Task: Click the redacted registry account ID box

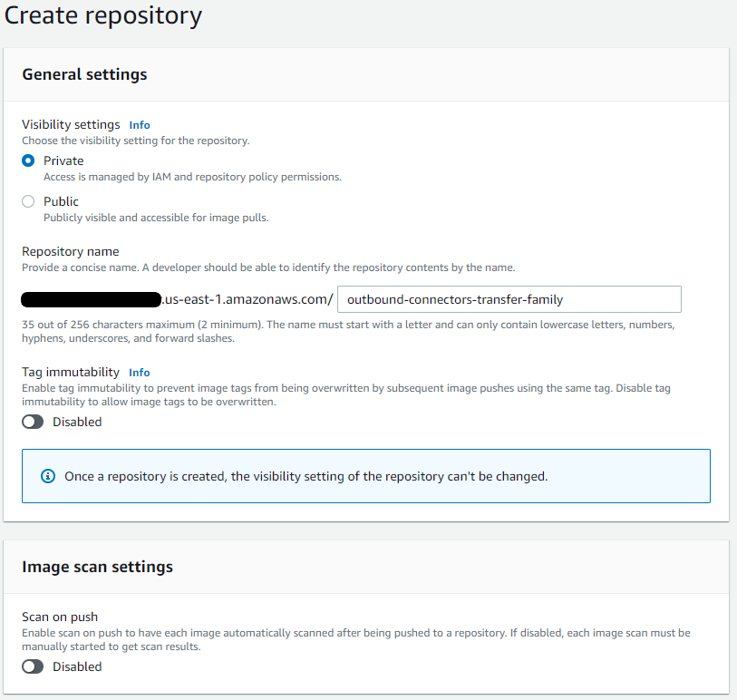Action: tap(90, 298)
